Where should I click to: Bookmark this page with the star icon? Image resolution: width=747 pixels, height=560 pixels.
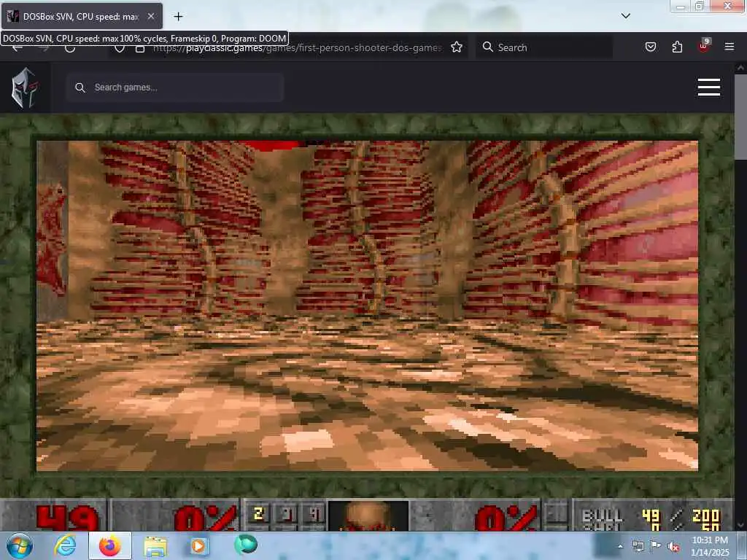(x=457, y=47)
